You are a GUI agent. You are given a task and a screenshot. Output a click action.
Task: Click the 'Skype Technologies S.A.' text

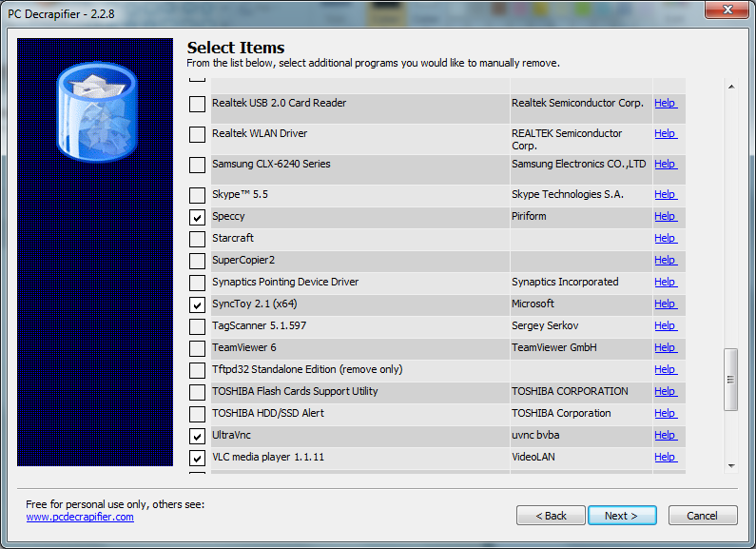pos(568,194)
